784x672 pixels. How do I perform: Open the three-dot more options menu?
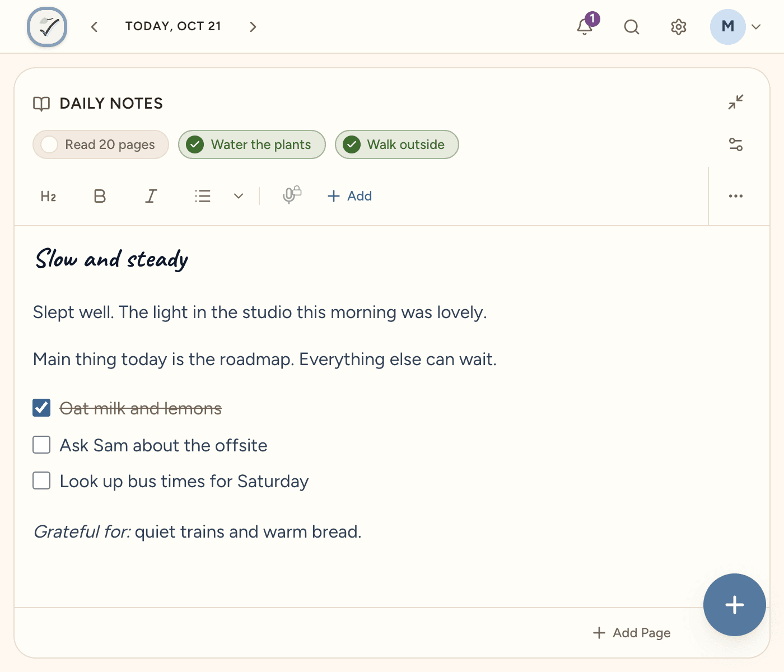click(736, 196)
